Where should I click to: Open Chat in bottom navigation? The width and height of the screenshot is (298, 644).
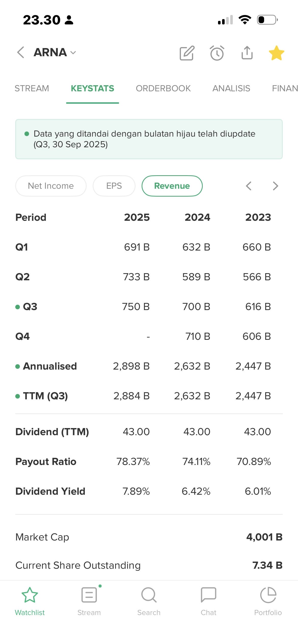click(208, 601)
